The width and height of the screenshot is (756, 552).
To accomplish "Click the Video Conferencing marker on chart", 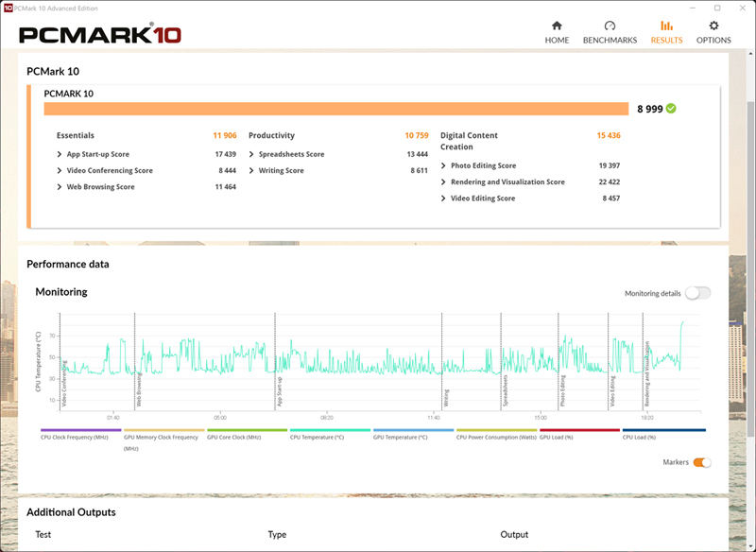I will [x=64, y=384].
